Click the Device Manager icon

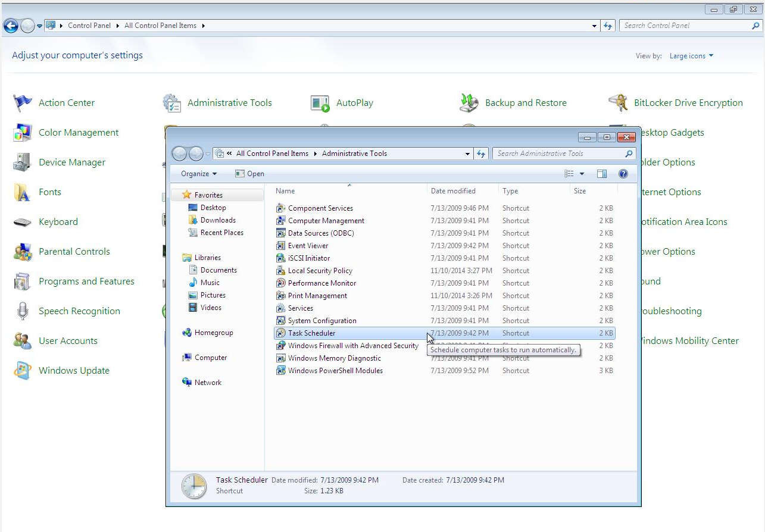click(x=23, y=162)
